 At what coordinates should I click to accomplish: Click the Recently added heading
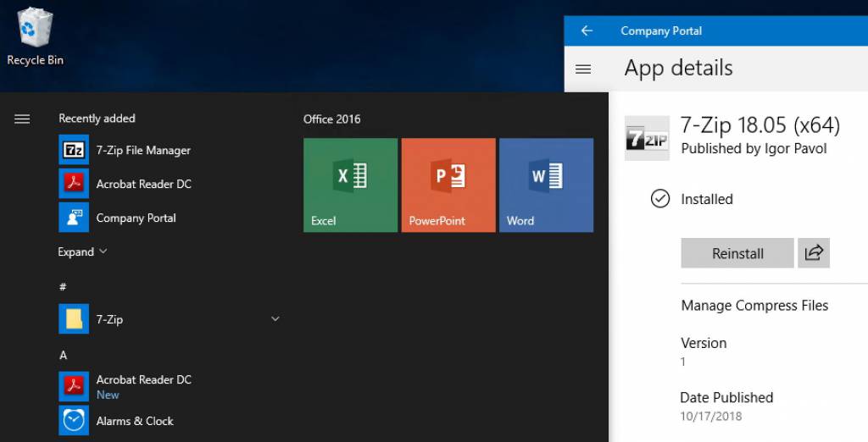click(x=97, y=119)
